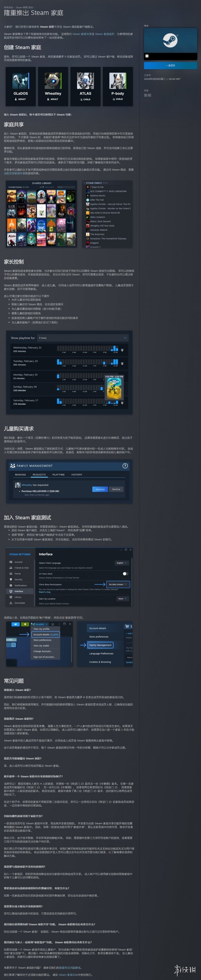Click the Windows platform icon
The height and width of the screenshot is (980, 201).
pyautogui.click(x=147, y=56)
